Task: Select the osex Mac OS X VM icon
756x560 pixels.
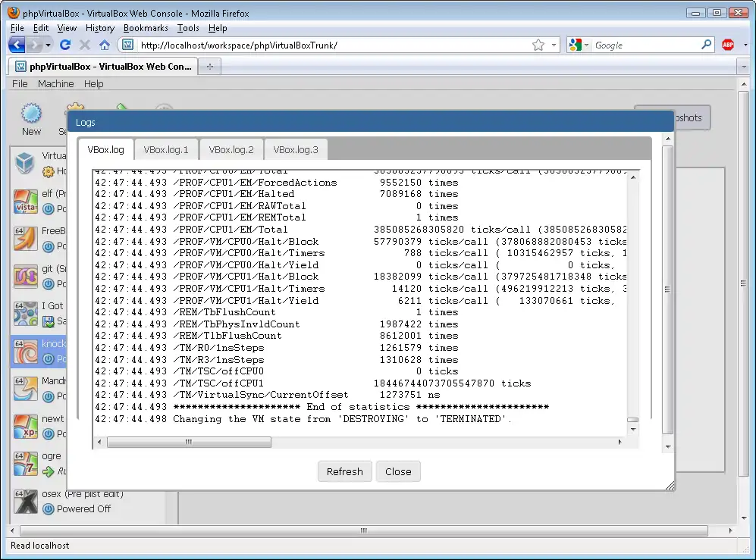Action: [x=26, y=502]
